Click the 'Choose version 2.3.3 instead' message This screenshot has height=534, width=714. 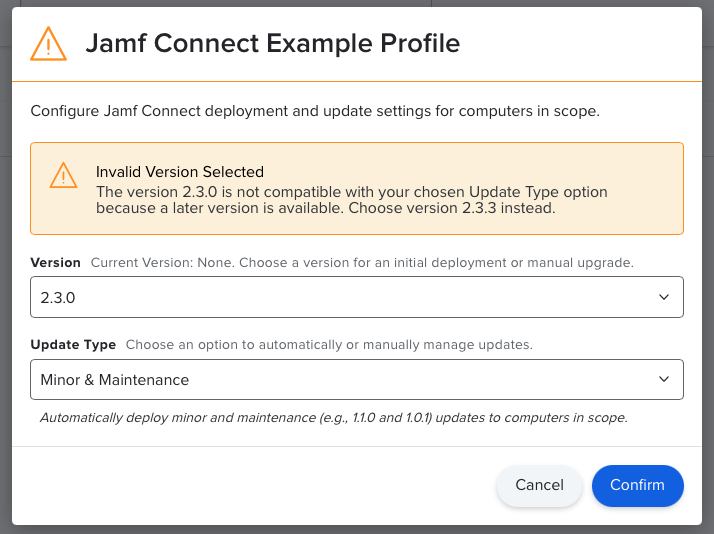(452, 208)
